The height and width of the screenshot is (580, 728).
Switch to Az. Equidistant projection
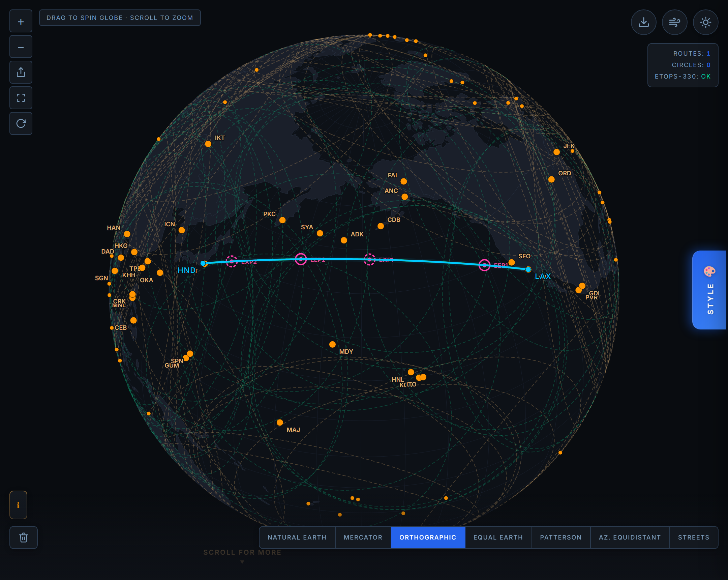[630, 538]
